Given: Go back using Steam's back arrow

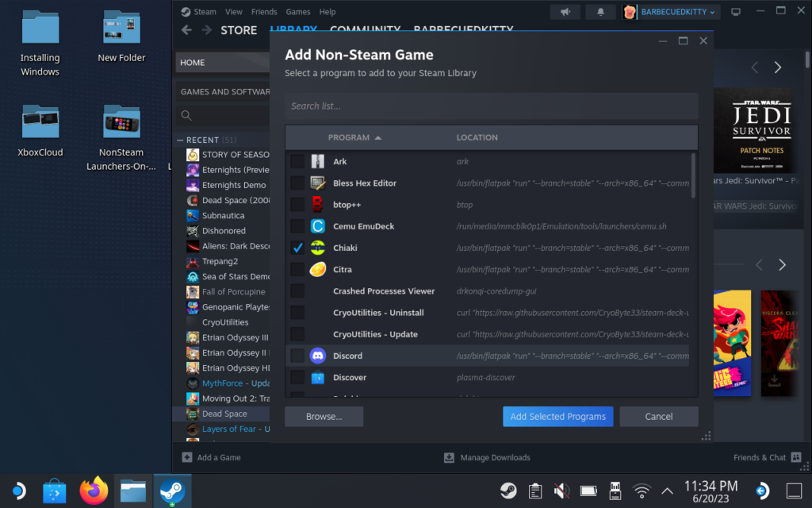Looking at the screenshot, I should click(x=186, y=30).
